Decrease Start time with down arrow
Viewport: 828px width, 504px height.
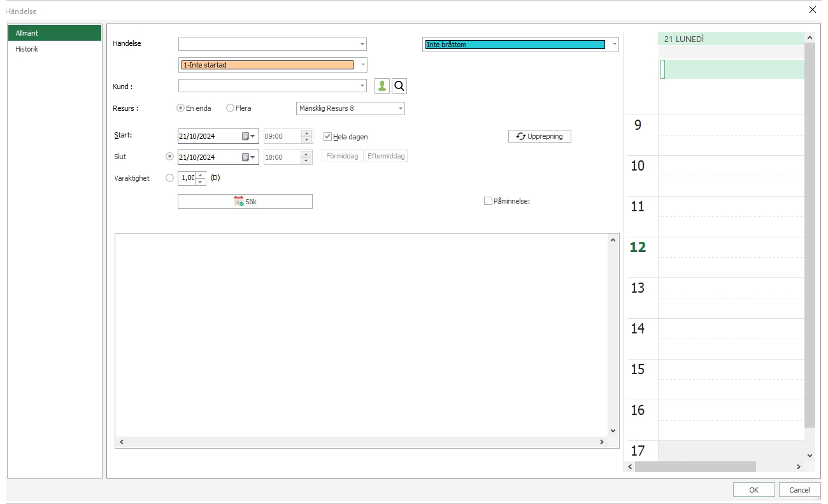306,139
